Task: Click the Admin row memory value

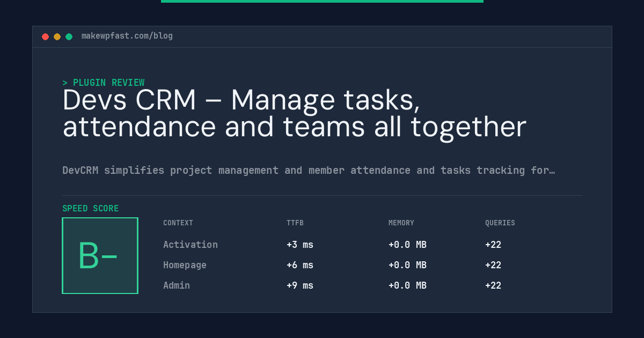Action: (407, 285)
